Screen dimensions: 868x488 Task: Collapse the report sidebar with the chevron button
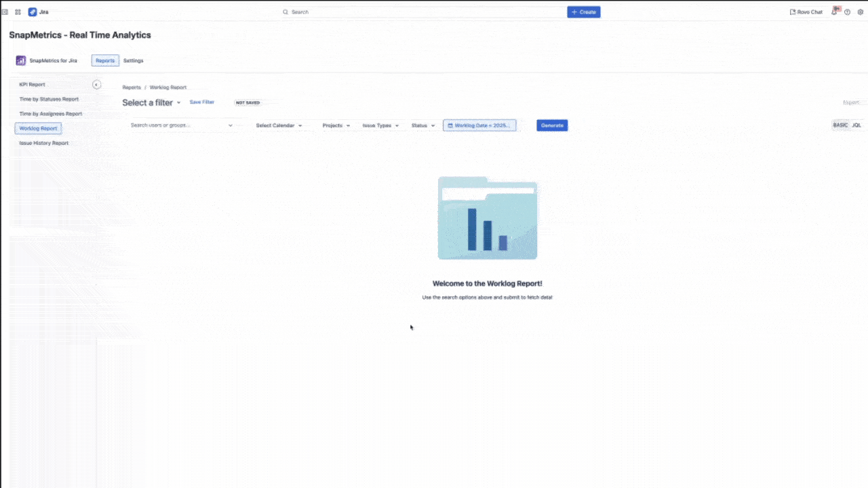[x=97, y=84]
